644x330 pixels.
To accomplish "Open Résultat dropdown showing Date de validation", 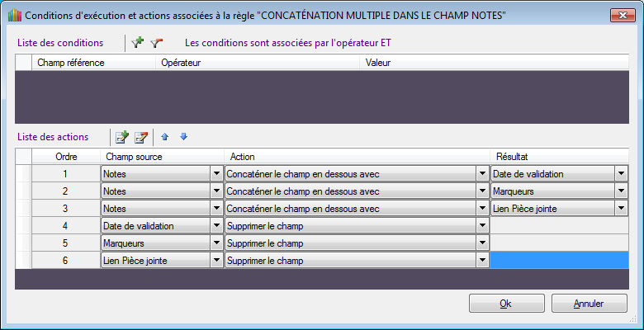I will click(x=620, y=173).
